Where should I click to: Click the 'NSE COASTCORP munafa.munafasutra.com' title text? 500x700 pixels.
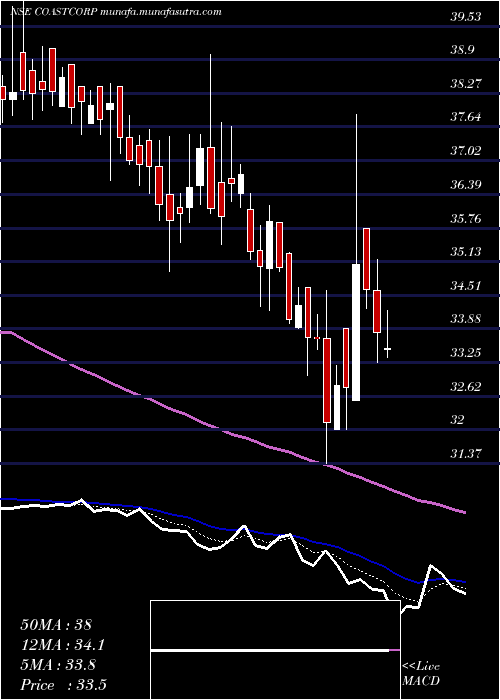click(116, 12)
